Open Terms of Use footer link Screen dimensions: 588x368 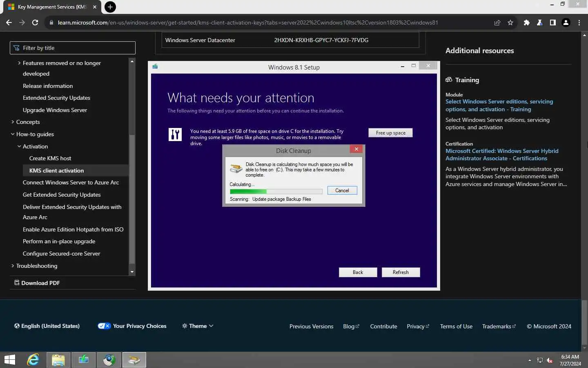click(x=456, y=326)
